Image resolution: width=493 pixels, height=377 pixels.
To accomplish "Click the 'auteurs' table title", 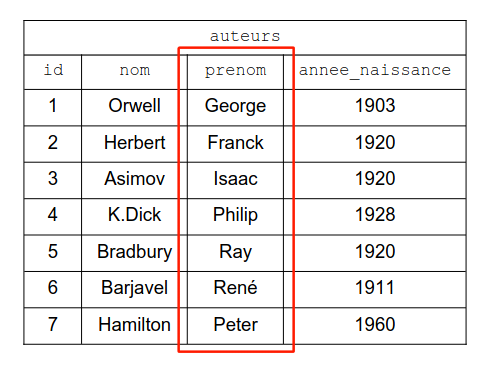I will pos(245,36).
